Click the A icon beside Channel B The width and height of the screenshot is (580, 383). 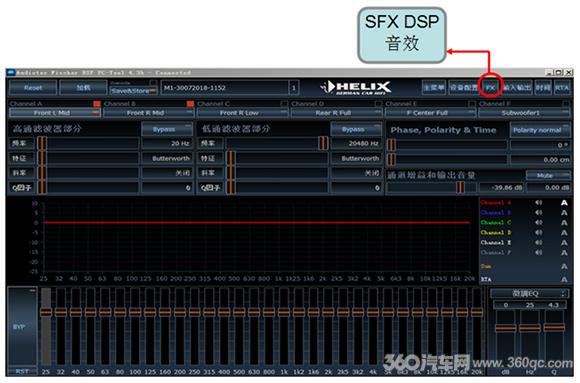(564, 213)
